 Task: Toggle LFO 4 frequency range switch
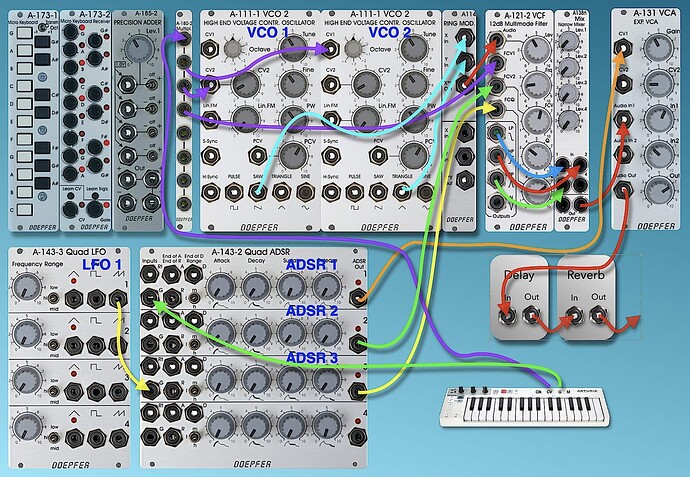click(x=53, y=437)
